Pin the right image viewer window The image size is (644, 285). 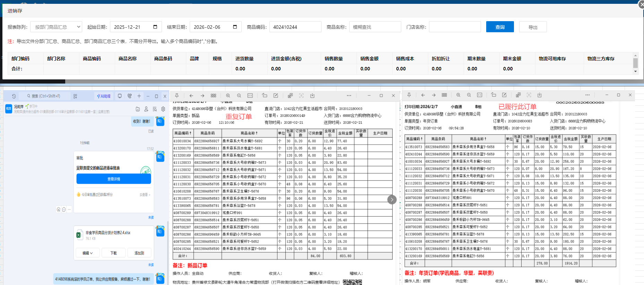pos(409,95)
